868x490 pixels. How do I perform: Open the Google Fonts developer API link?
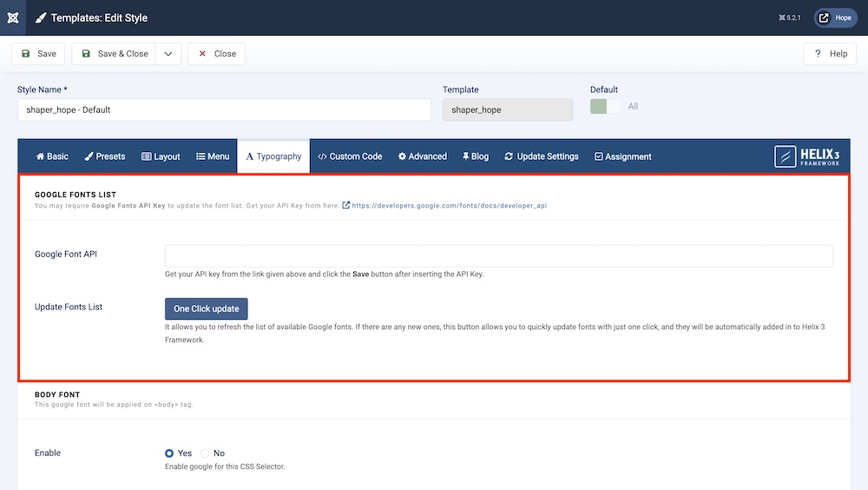point(449,206)
